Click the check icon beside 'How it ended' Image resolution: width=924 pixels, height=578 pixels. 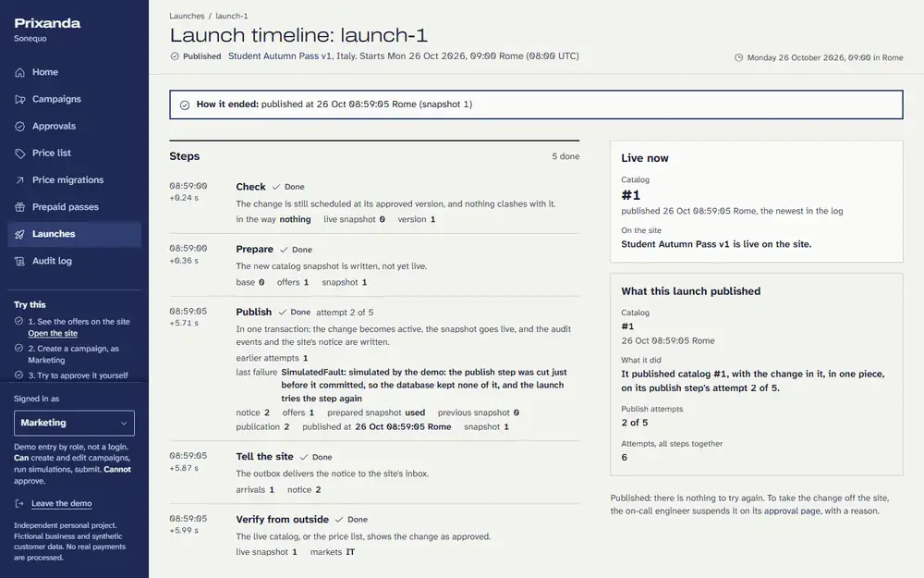pyautogui.click(x=185, y=105)
